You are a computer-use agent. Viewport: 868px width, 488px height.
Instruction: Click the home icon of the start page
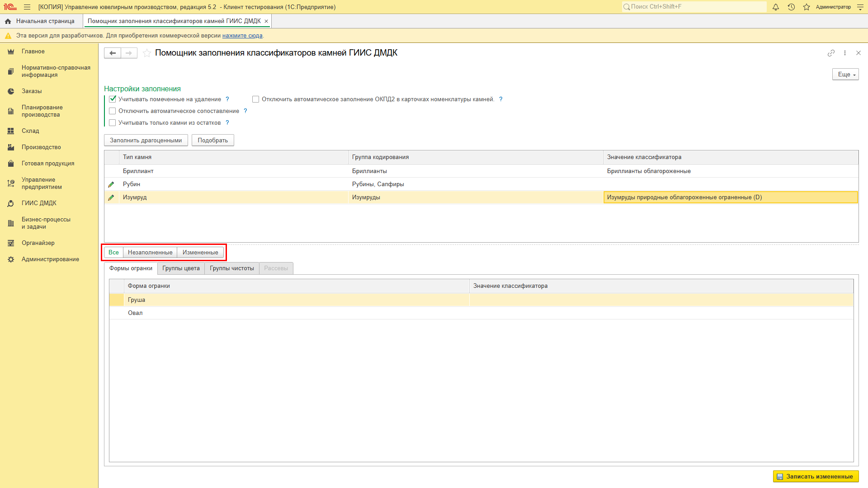pyautogui.click(x=8, y=21)
